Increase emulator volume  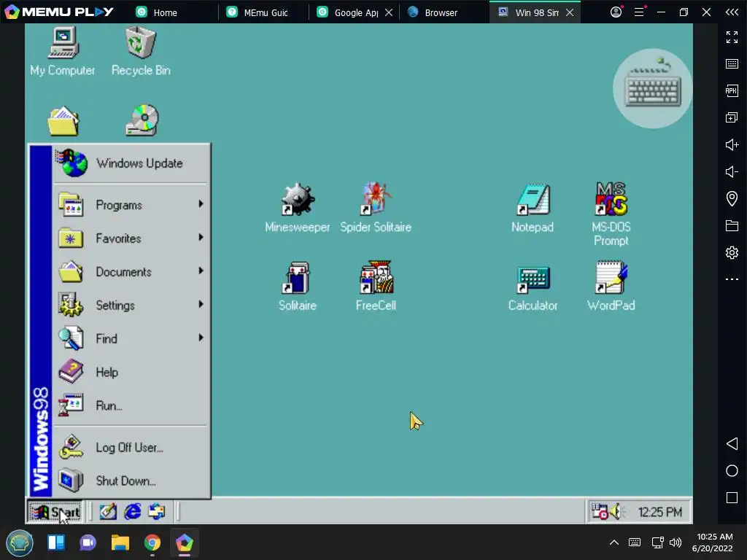pos(732,145)
